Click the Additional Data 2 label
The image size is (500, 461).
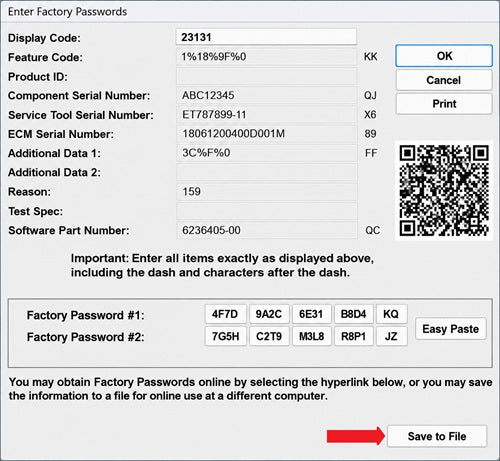(x=54, y=173)
